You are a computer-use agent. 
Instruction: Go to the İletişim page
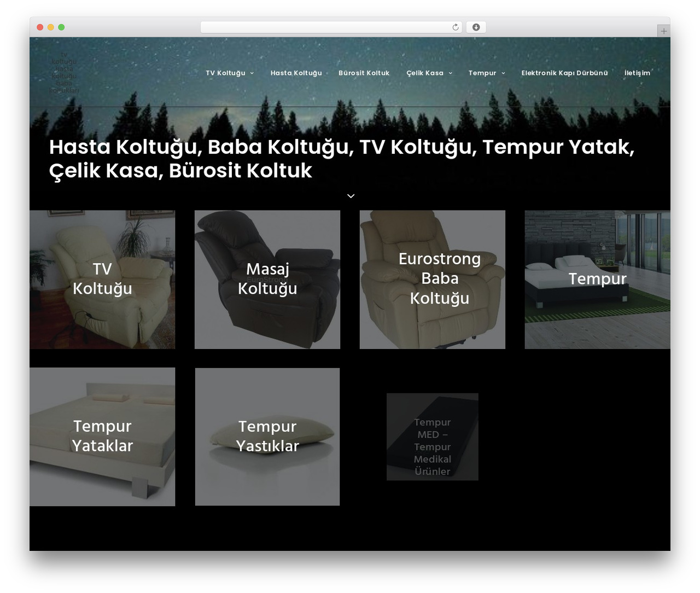pyautogui.click(x=638, y=73)
